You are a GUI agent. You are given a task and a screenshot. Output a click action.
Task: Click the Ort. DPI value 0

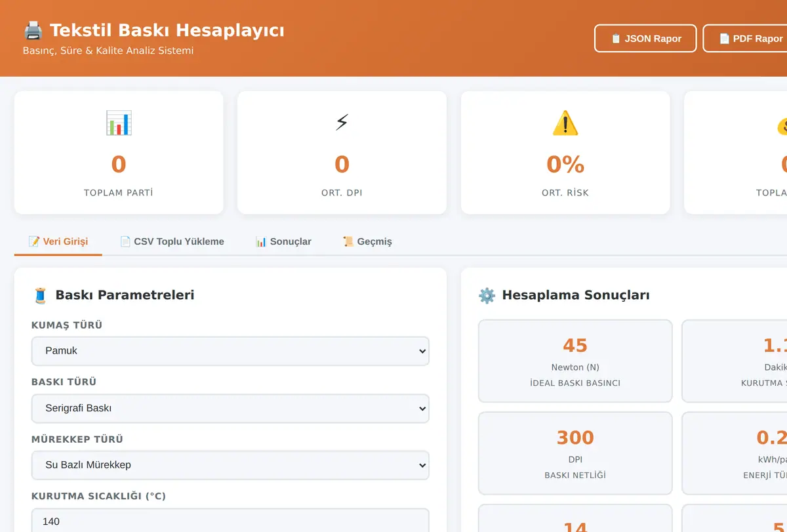[342, 164]
